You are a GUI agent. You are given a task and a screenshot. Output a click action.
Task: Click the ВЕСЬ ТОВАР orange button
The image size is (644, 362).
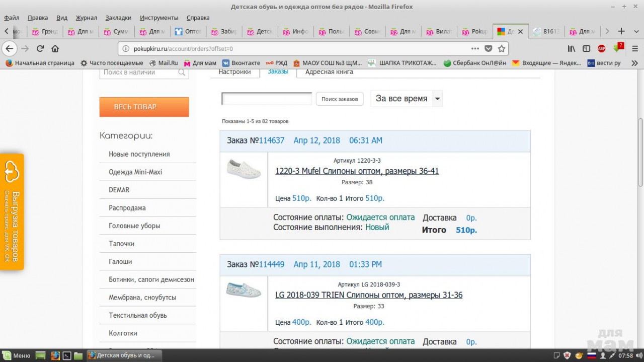click(x=144, y=107)
